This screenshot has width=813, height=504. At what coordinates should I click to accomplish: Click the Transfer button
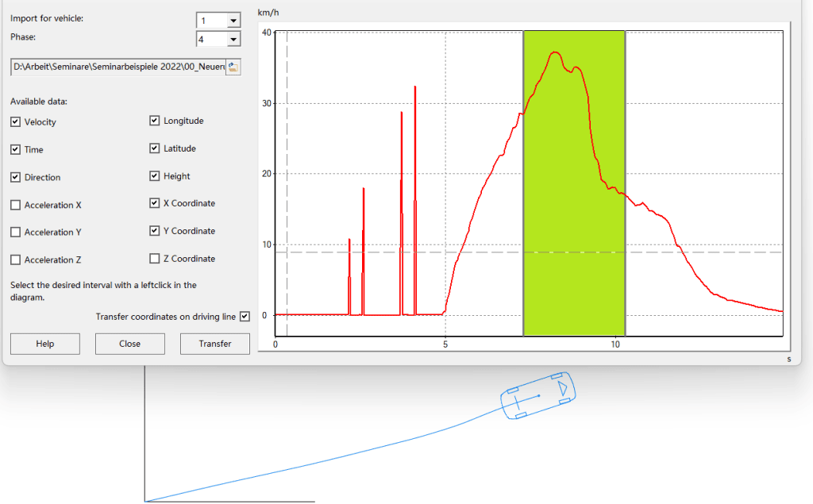click(x=215, y=344)
